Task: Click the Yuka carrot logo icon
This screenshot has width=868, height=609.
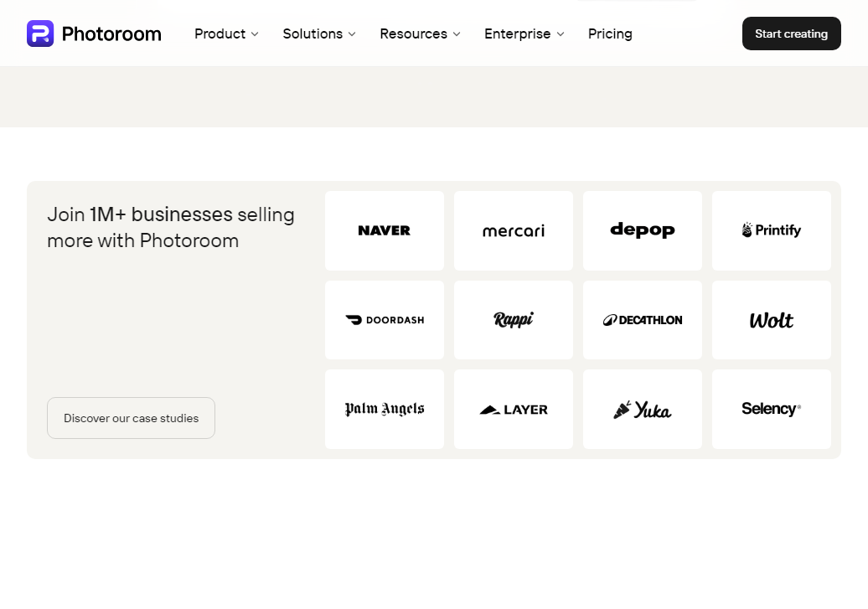Action: (623, 410)
